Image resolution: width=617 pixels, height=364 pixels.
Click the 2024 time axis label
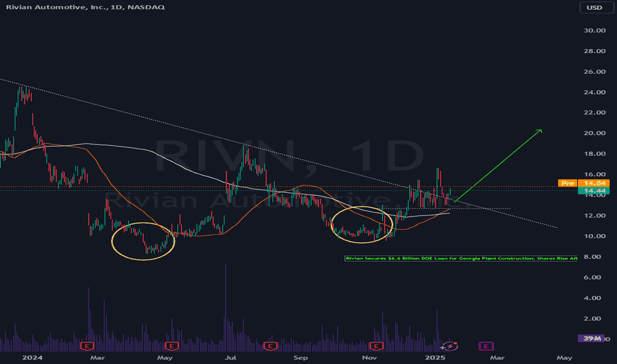click(x=32, y=357)
